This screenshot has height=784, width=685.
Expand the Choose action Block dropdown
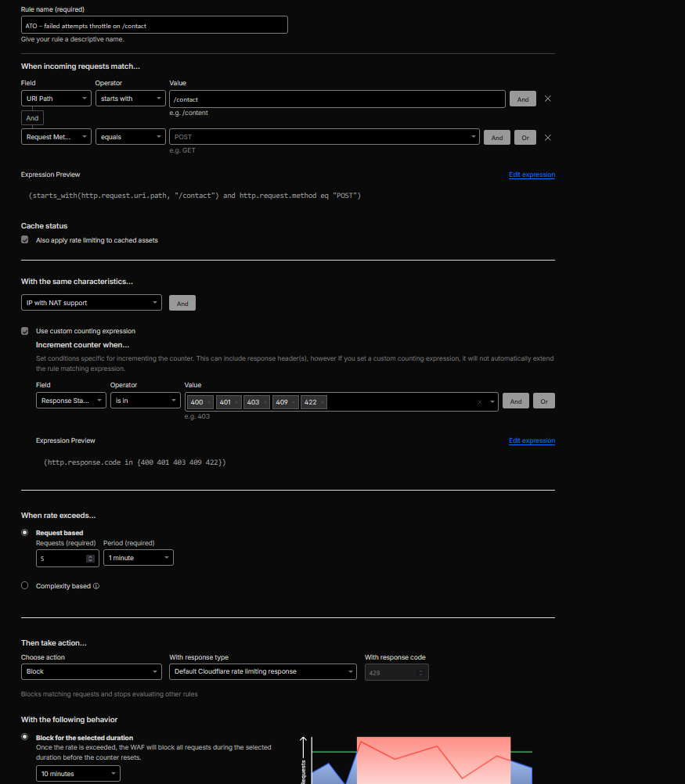coord(91,671)
